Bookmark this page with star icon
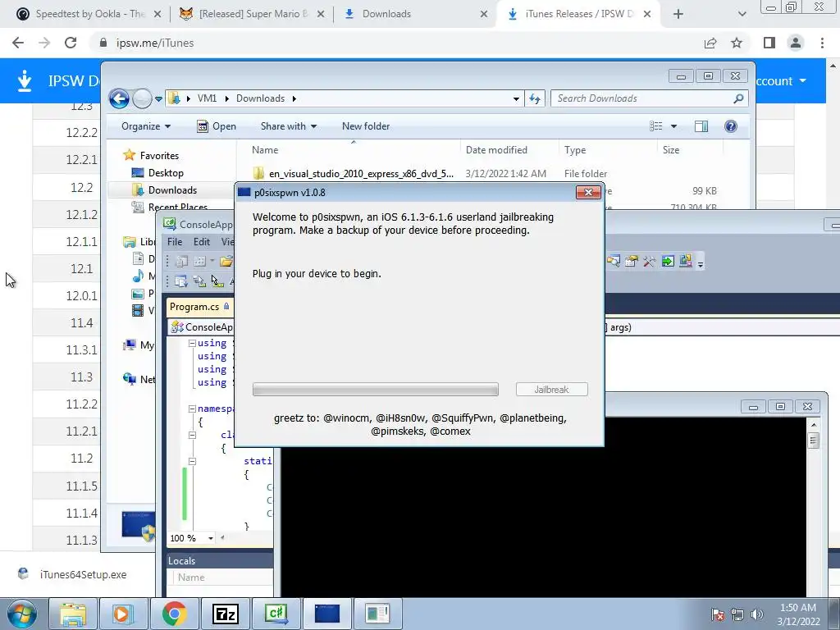Screen dimensions: 840x630 pos(737,43)
